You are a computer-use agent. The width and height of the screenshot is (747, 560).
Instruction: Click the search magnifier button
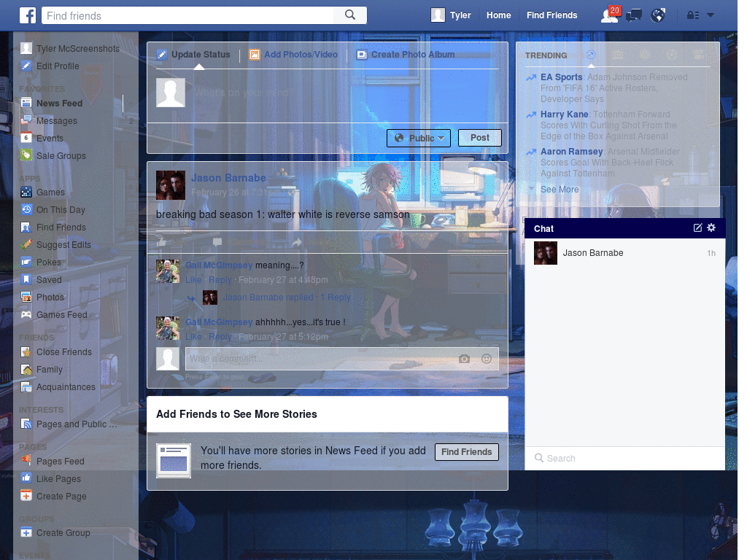(350, 15)
